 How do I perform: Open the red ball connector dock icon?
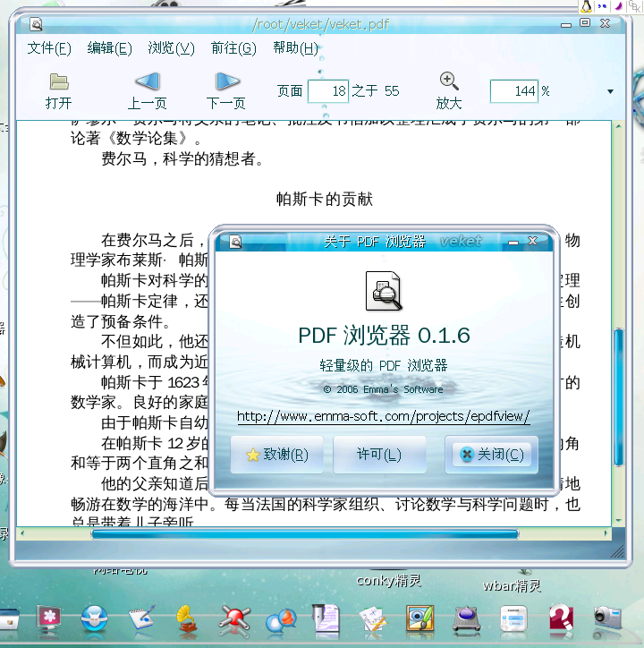click(234, 619)
